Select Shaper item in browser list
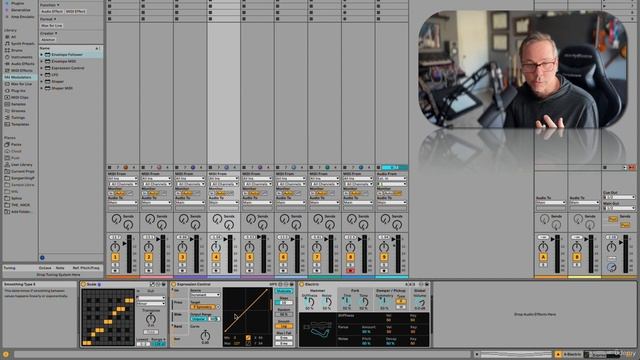 58,82
